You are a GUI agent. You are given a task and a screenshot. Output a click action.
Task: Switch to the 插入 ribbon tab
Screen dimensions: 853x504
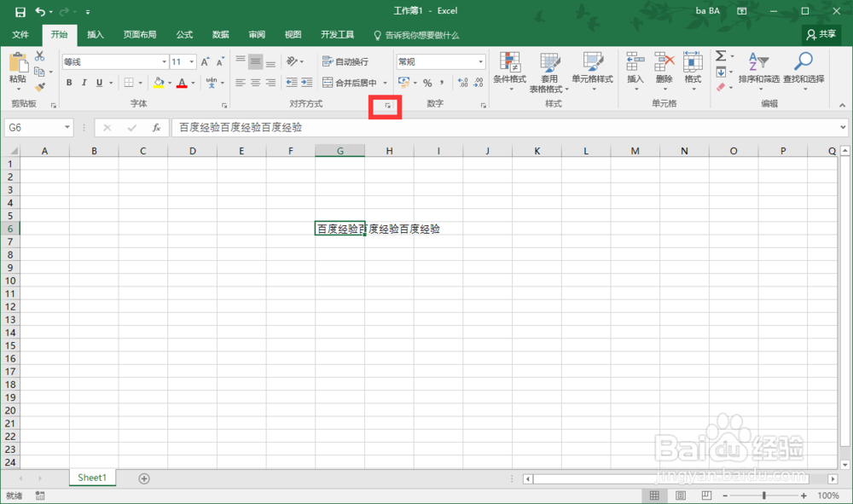point(94,35)
